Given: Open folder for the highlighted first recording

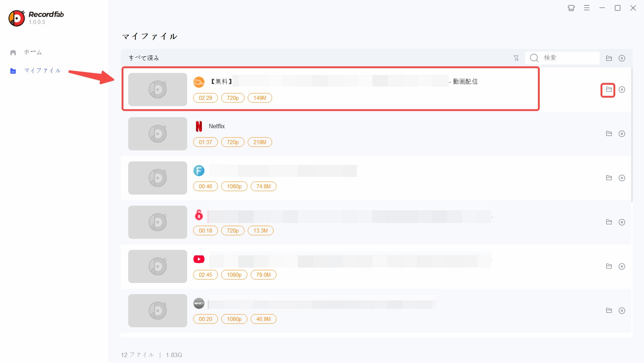Looking at the screenshot, I should coord(609,90).
